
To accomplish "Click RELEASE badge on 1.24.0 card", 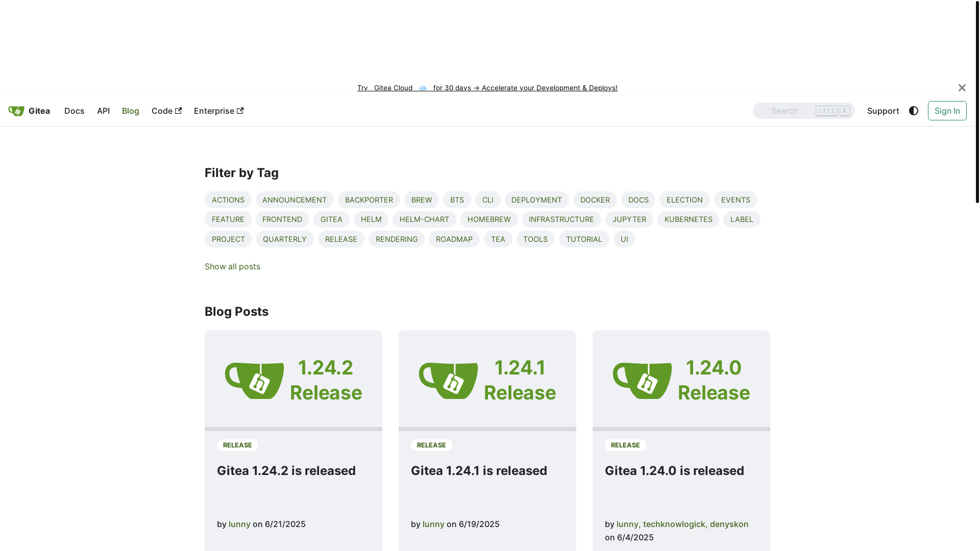I will [625, 445].
